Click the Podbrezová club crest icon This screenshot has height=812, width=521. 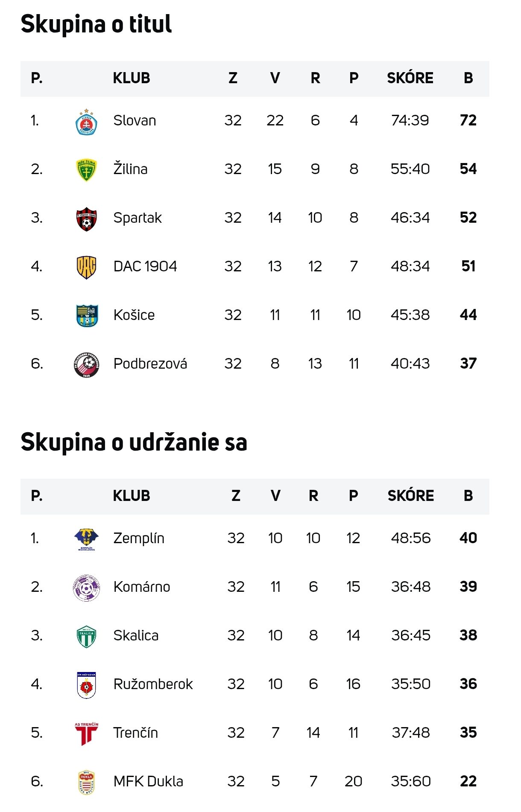pos(87,365)
